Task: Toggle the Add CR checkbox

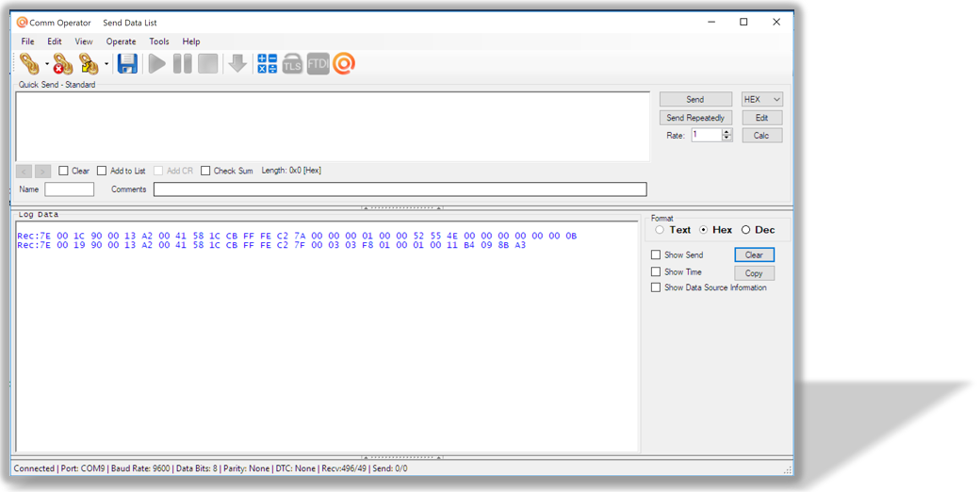Action: click(158, 171)
